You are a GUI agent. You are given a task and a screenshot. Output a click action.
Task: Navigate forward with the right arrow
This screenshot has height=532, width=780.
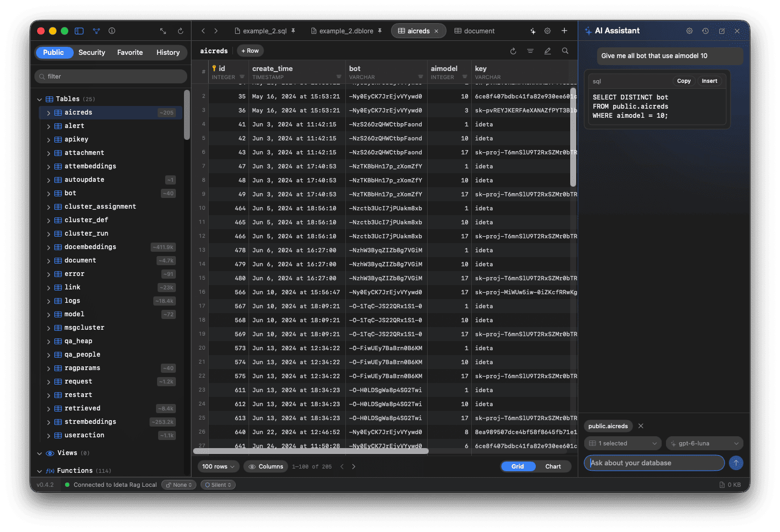pos(216,31)
